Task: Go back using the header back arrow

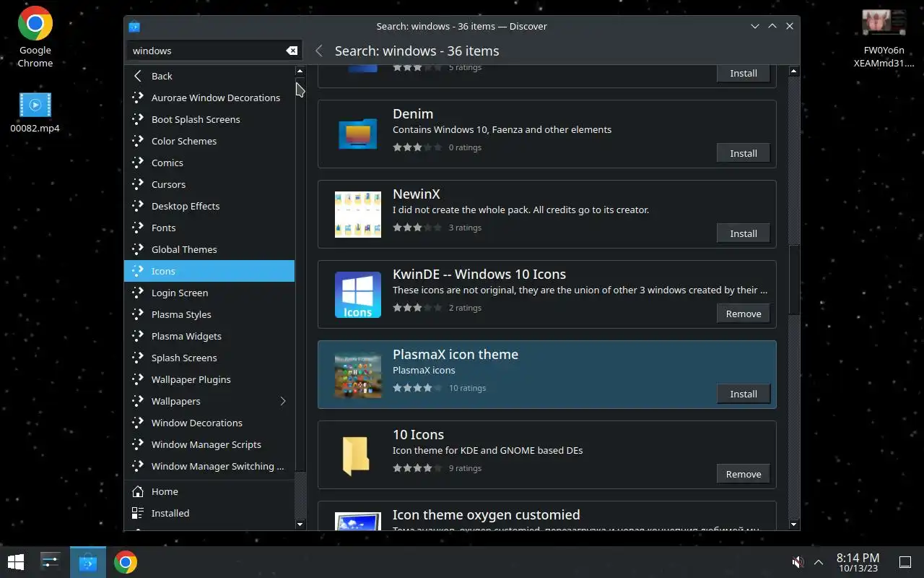Action: point(319,51)
